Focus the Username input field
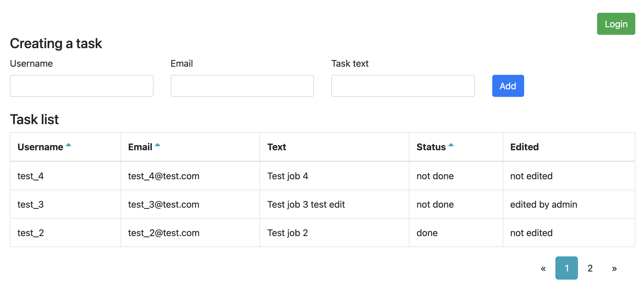The height and width of the screenshot is (297, 644). click(x=82, y=86)
